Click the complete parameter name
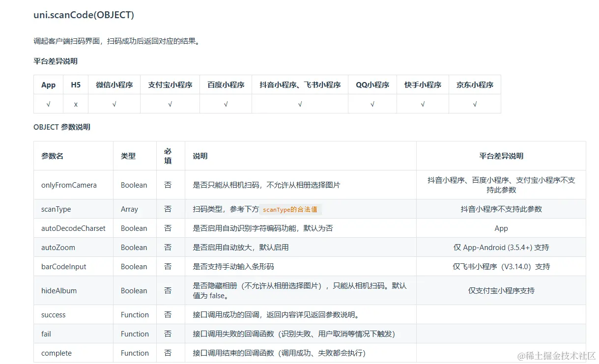 tap(57, 353)
